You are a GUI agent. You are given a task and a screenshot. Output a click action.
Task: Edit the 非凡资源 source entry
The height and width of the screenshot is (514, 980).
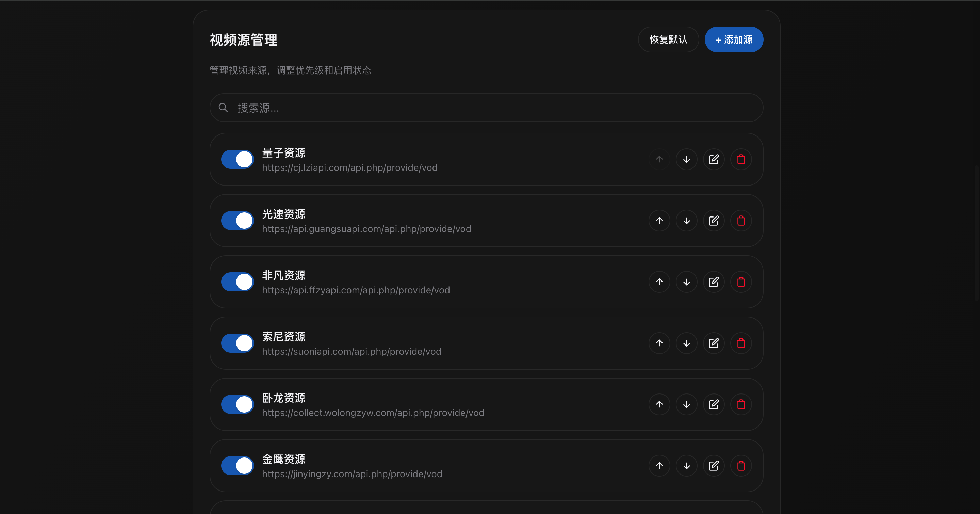point(713,282)
